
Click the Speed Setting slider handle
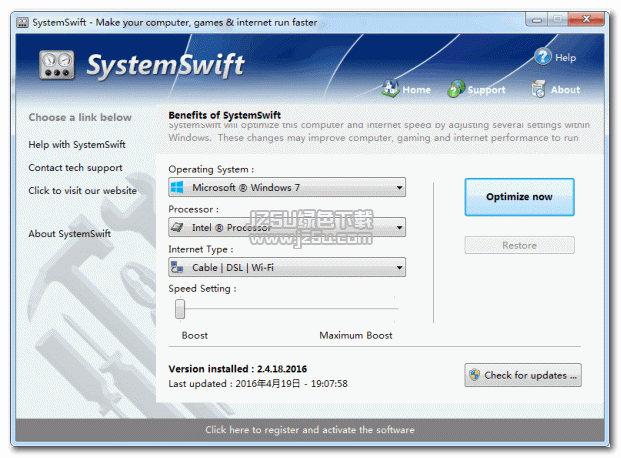tap(180, 309)
